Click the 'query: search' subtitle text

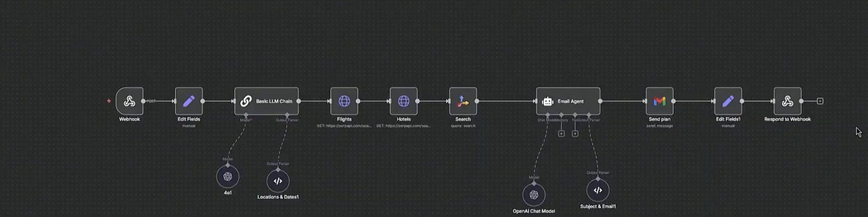pos(463,126)
